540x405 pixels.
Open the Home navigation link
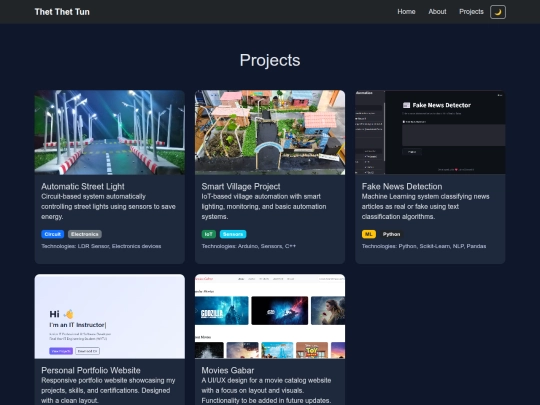point(406,12)
